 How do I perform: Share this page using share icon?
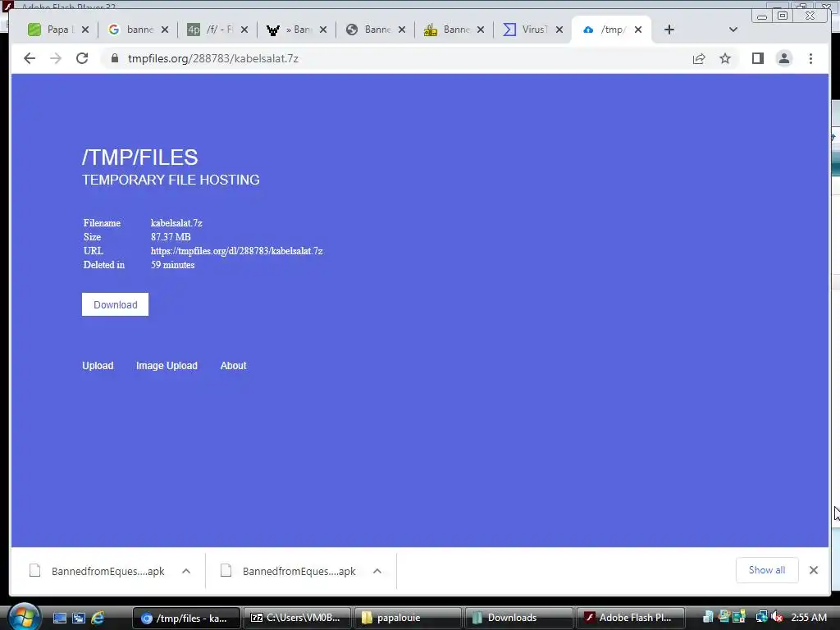[699, 58]
